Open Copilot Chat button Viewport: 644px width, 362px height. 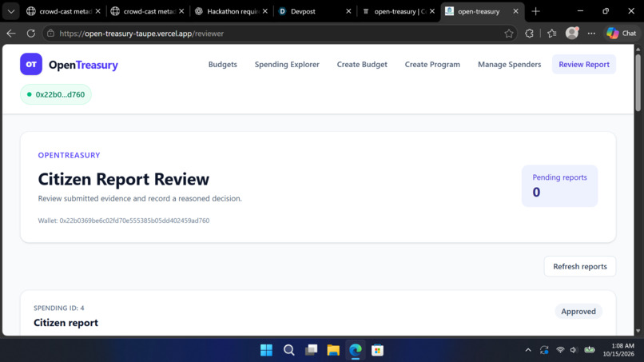pos(622,34)
